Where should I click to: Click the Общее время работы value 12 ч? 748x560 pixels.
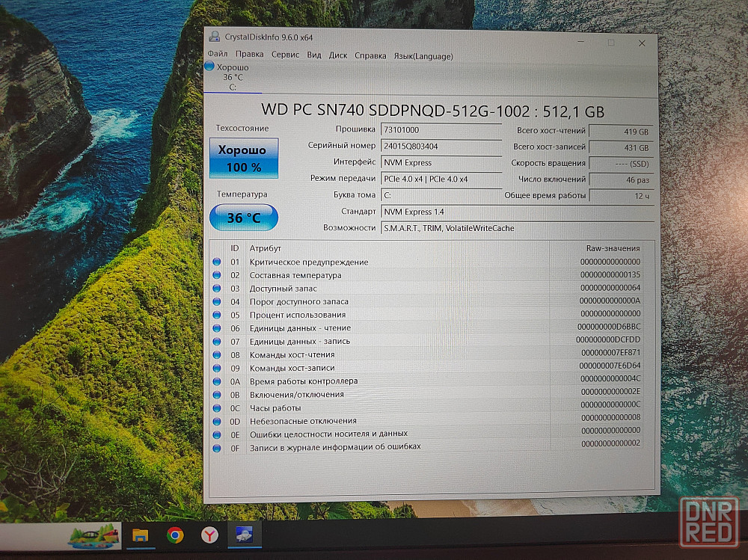620,196
